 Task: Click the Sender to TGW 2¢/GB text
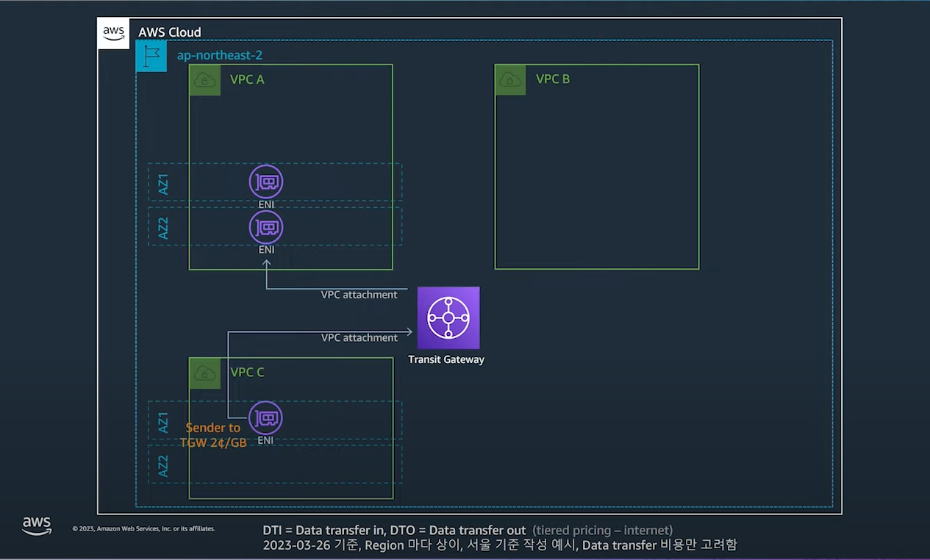point(213,435)
